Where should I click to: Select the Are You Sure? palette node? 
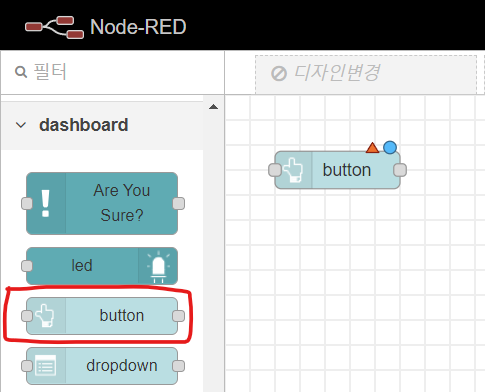[x=102, y=203]
